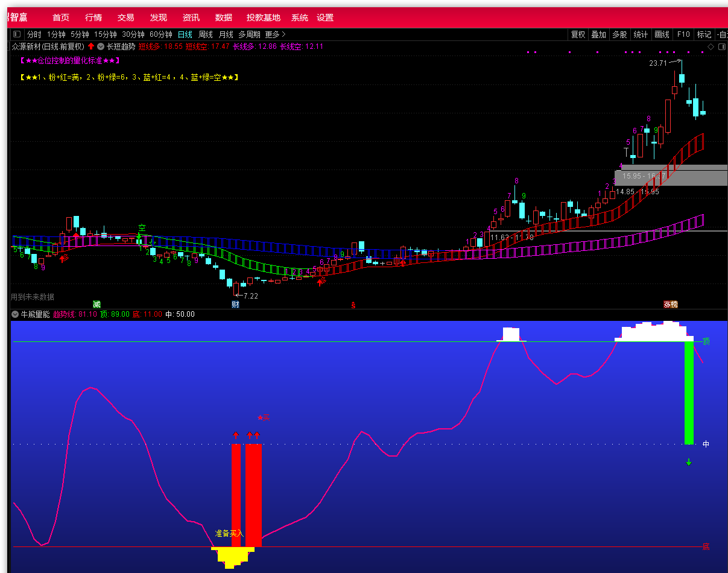The image size is (728, 573).
Task: Open the 长短趋势 indicator dropdown arrow
Action: pyautogui.click(x=101, y=46)
